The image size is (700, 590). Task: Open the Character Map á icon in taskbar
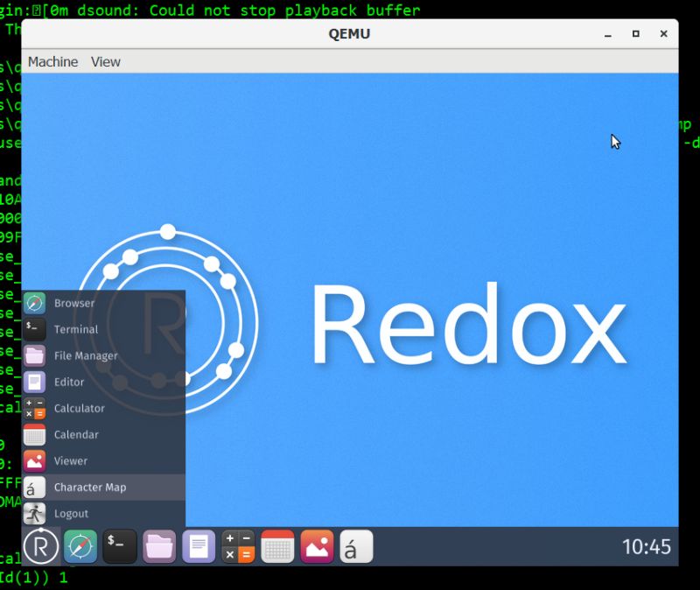point(355,545)
